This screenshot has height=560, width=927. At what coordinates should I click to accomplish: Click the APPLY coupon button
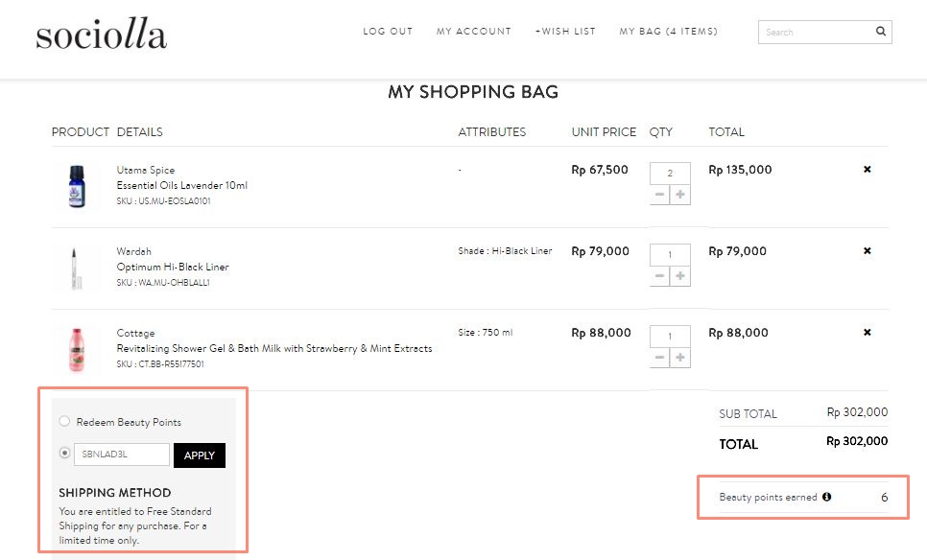(x=199, y=455)
